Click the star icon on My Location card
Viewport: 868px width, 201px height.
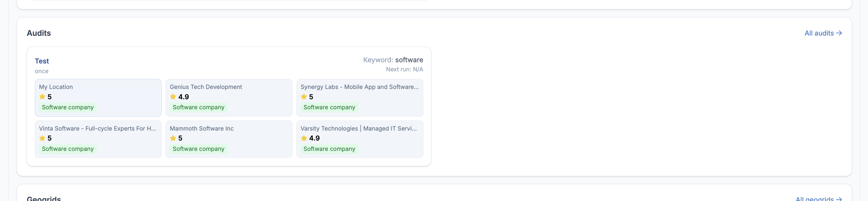click(42, 97)
